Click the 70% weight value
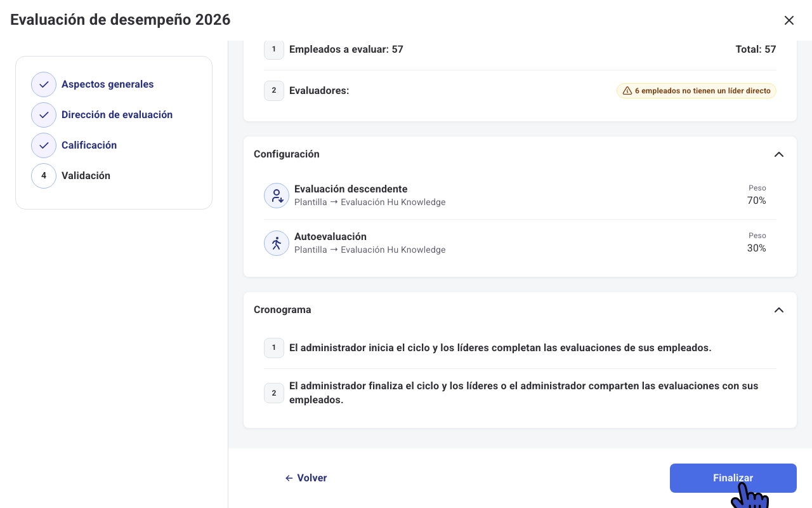The height and width of the screenshot is (508, 812). [757, 201]
